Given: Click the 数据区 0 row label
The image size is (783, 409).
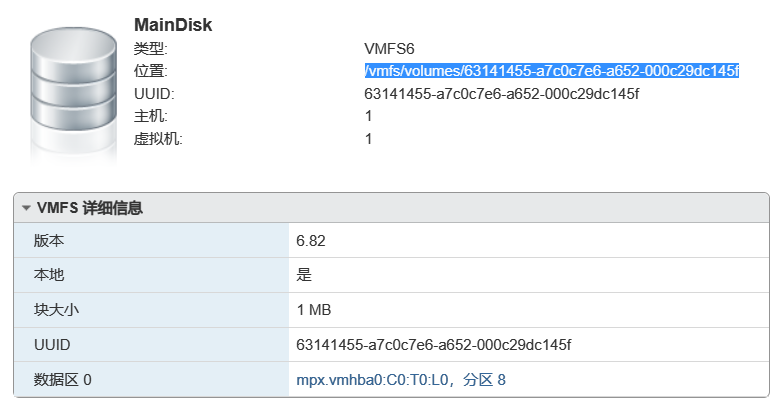Looking at the screenshot, I should (x=63, y=380).
